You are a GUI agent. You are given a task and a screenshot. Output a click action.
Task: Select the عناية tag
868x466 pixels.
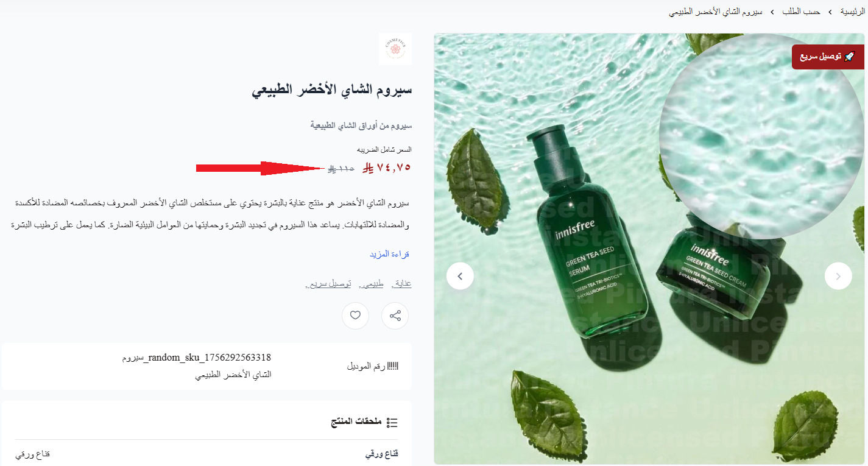point(403,283)
